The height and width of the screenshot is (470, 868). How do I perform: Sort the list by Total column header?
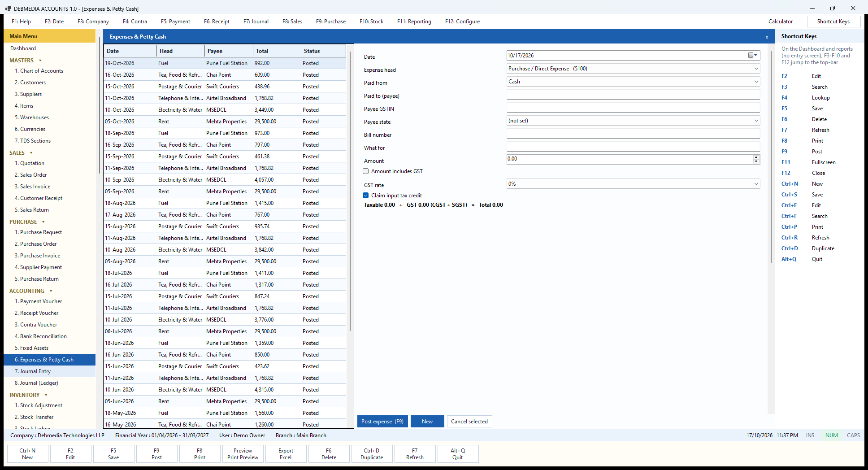[x=277, y=51]
